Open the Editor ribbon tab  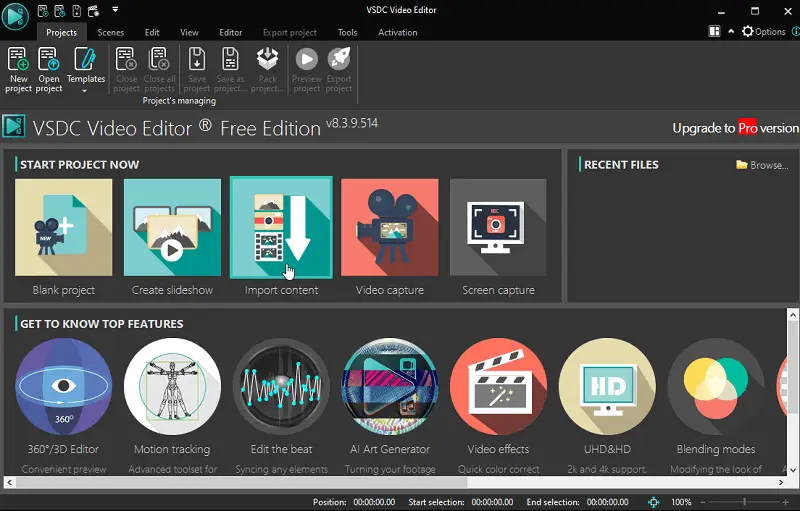point(230,32)
